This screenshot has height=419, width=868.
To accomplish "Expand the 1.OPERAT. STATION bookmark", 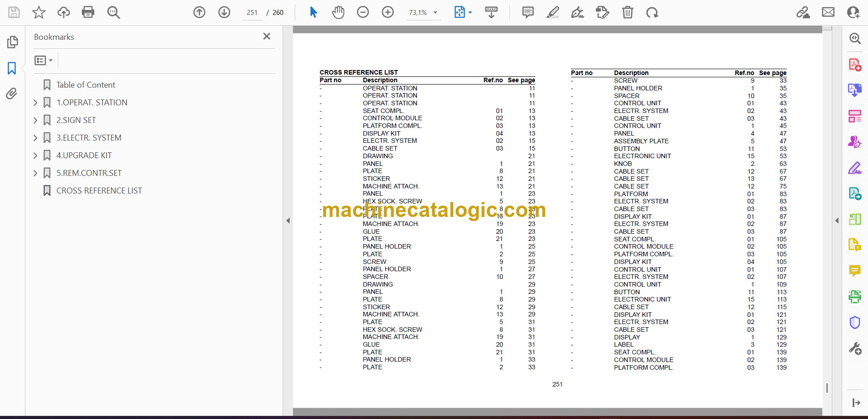I will (35, 103).
